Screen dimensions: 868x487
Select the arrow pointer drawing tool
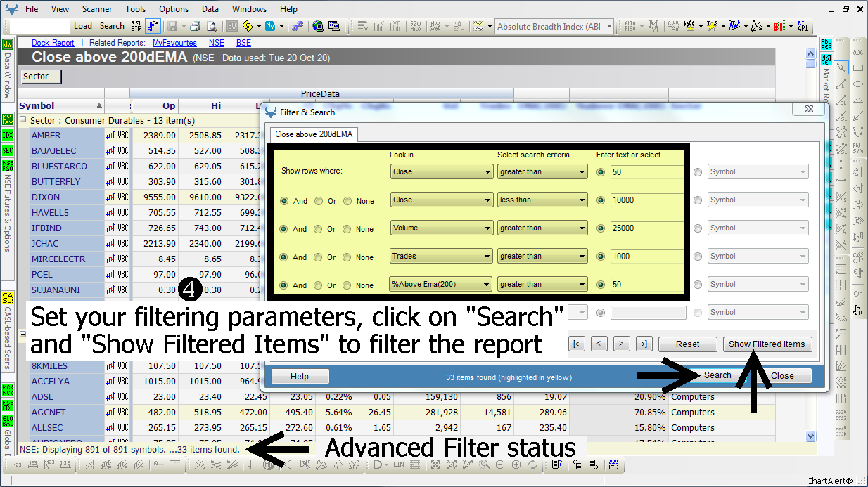(841, 67)
